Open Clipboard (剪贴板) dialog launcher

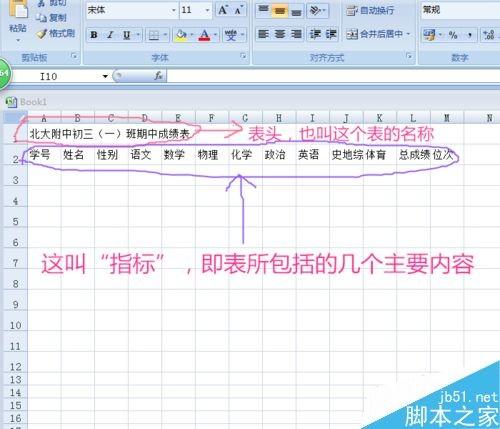click(x=74, y=56)
